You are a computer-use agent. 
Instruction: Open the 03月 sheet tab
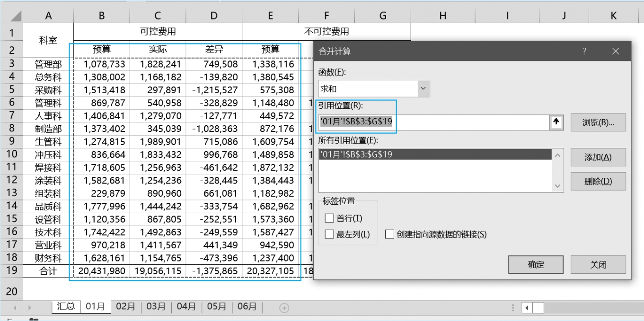click(x=156, y=306)
